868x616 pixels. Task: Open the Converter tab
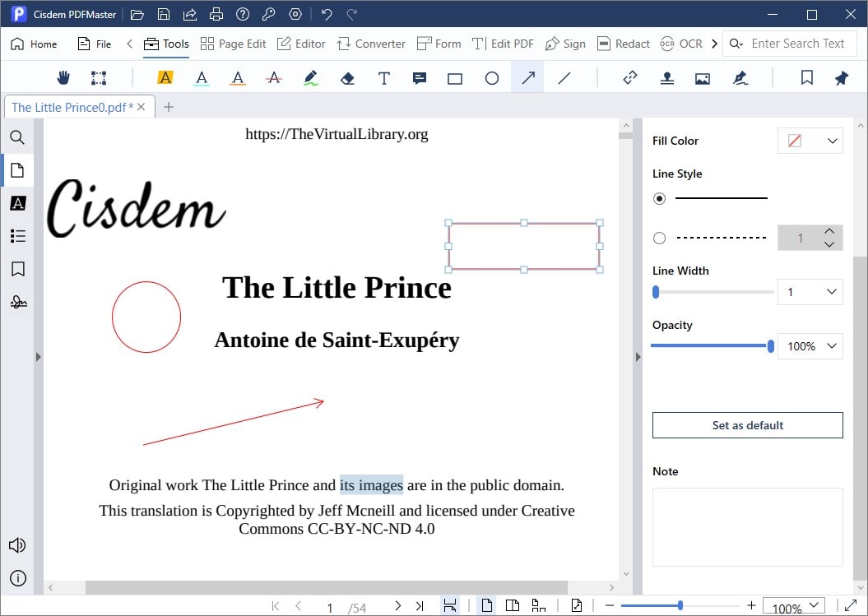pyautogui.click(x=371, y=44)
